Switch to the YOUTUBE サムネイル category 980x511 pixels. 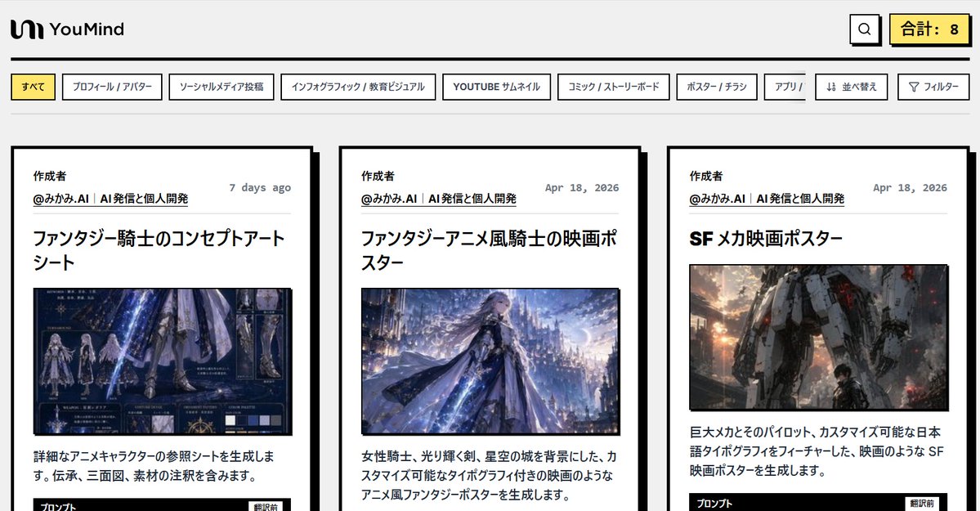495,87
